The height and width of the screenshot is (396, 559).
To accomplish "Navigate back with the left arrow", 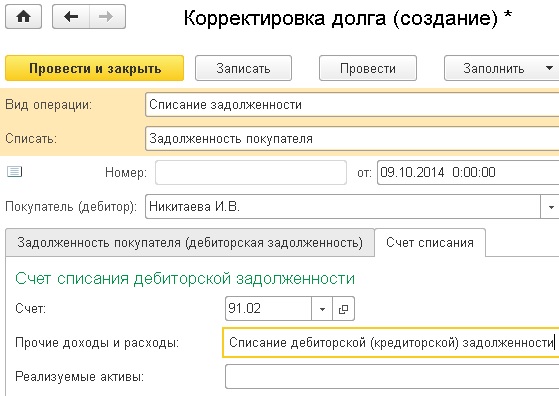I will (x=71, y=16).
